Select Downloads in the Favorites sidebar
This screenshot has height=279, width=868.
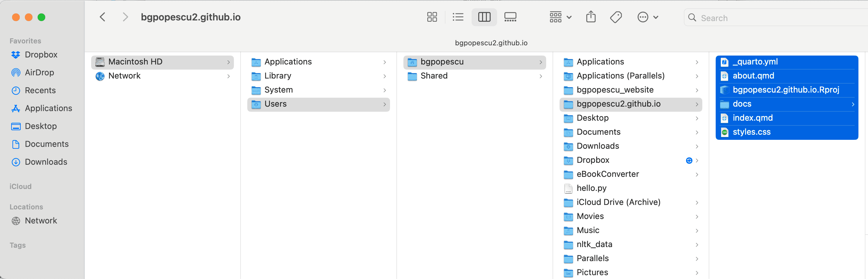[x=46, y=162]
